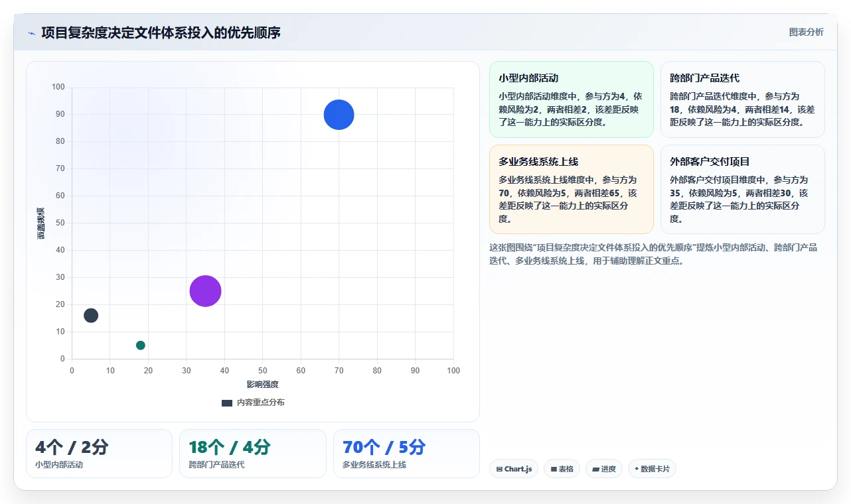Image resolution: width=851 pixels, height=504 pixels.
Task: Click the 多业务线系统上线 label under 70个 / 5分
Action: point(374,465)
